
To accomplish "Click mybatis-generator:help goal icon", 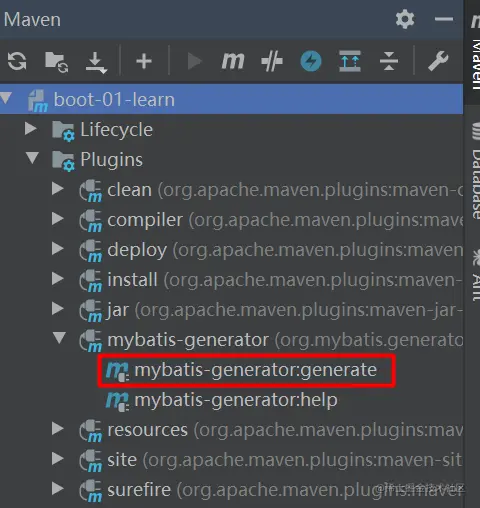I will pyautogui.click(x=117, y=401).
